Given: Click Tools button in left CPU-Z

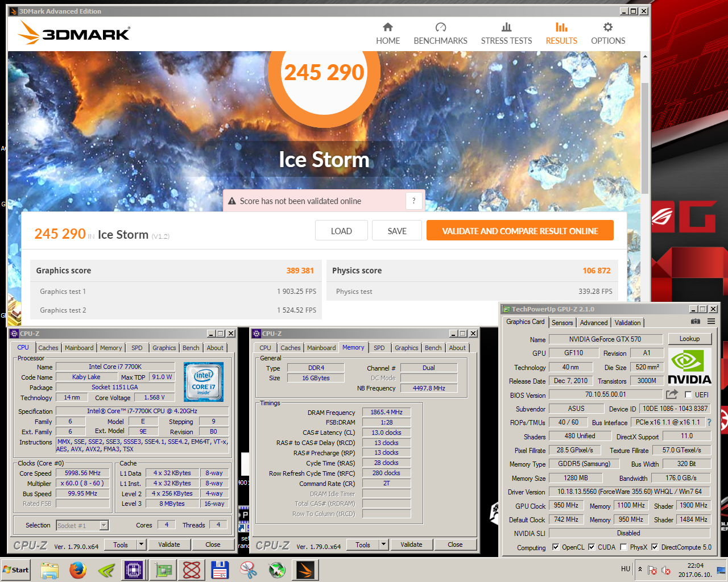Looking at the screenshot, I should tap(121, 544).
